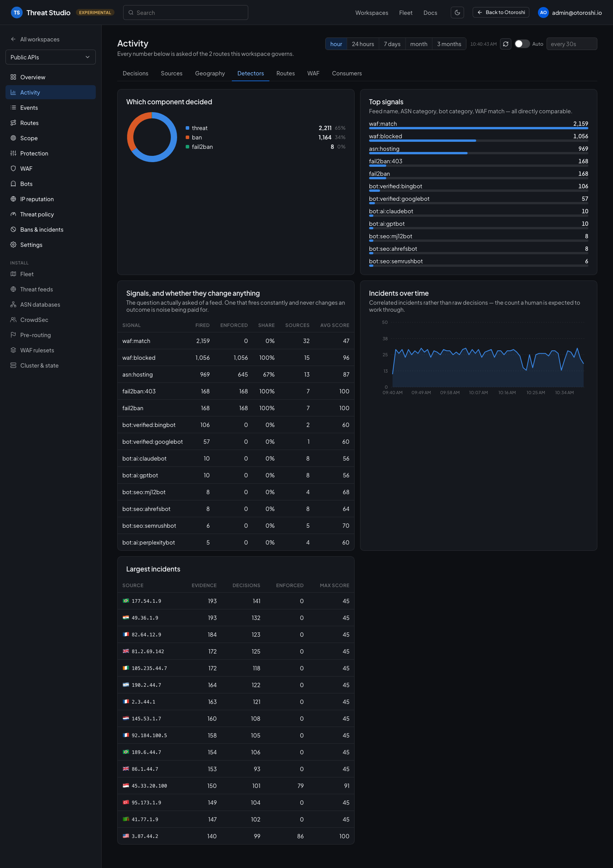613x868 pixels.
Task: Open the Workspaces link in top navigation
Action: [372, 13]
